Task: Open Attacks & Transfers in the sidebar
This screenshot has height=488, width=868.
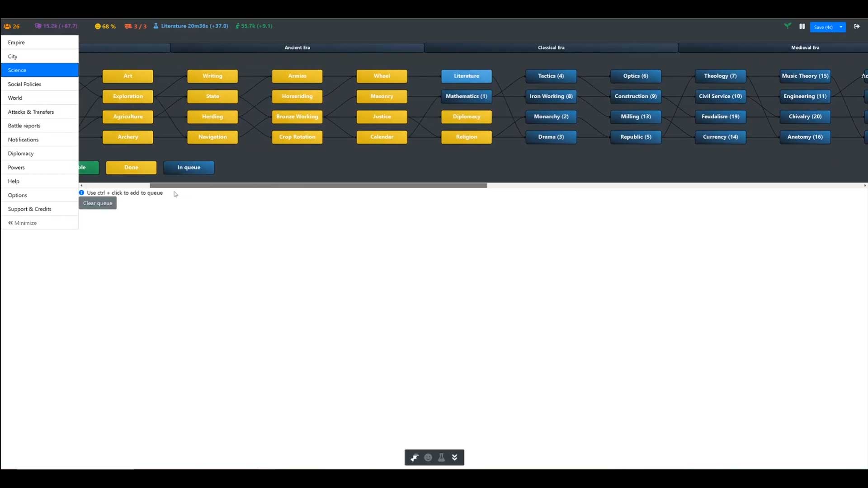Action: (x=40, y=112)
